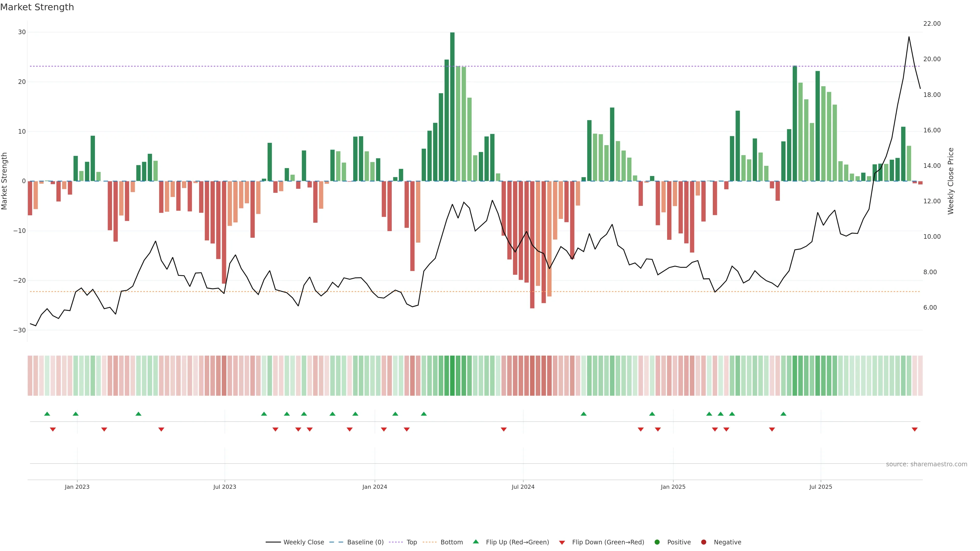The height and width of the screenshot is (551, 980).
Task: Click the Negative red circle legend icon
Action: tap(703, 542)
